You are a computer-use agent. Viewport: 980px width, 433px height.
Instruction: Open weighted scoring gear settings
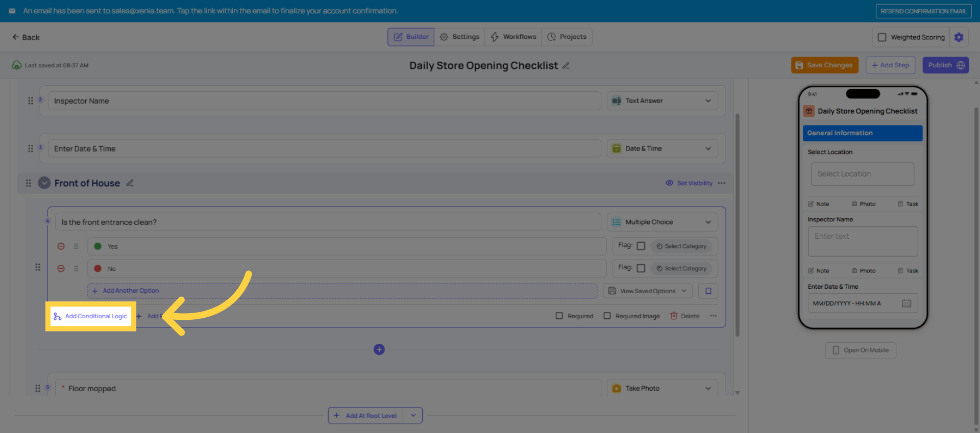[x=959, y=37]
